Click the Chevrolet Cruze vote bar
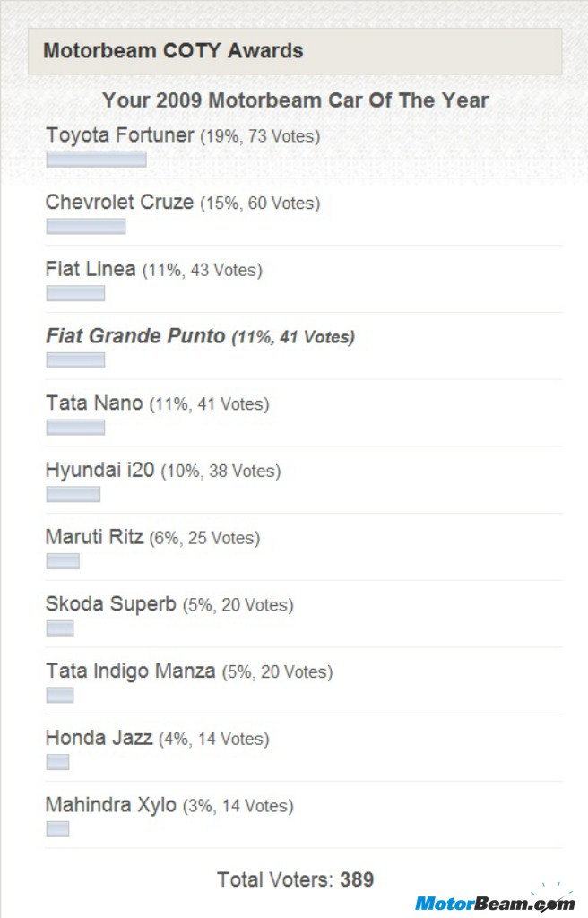Image resolution: width=588 pixels, height=918 pixels. tap(85, 226)
